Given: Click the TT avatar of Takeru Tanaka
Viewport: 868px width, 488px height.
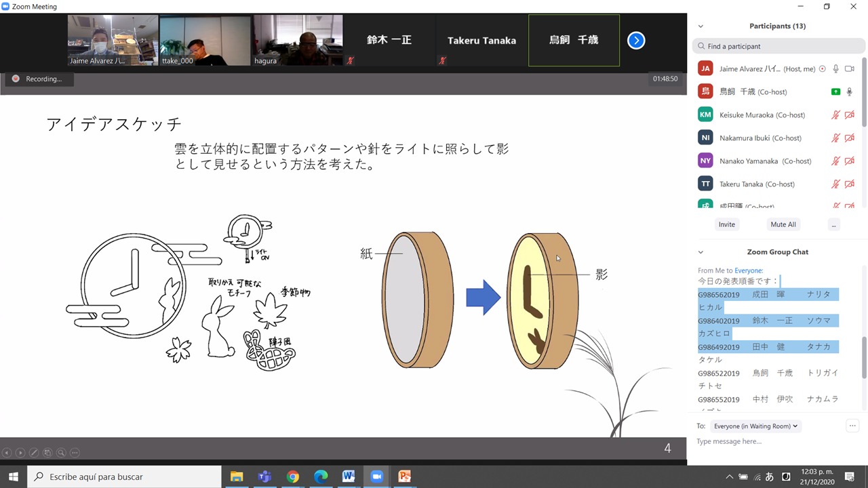Looking at the screenshot, I should pyautogui.click(x=705, y=184).
